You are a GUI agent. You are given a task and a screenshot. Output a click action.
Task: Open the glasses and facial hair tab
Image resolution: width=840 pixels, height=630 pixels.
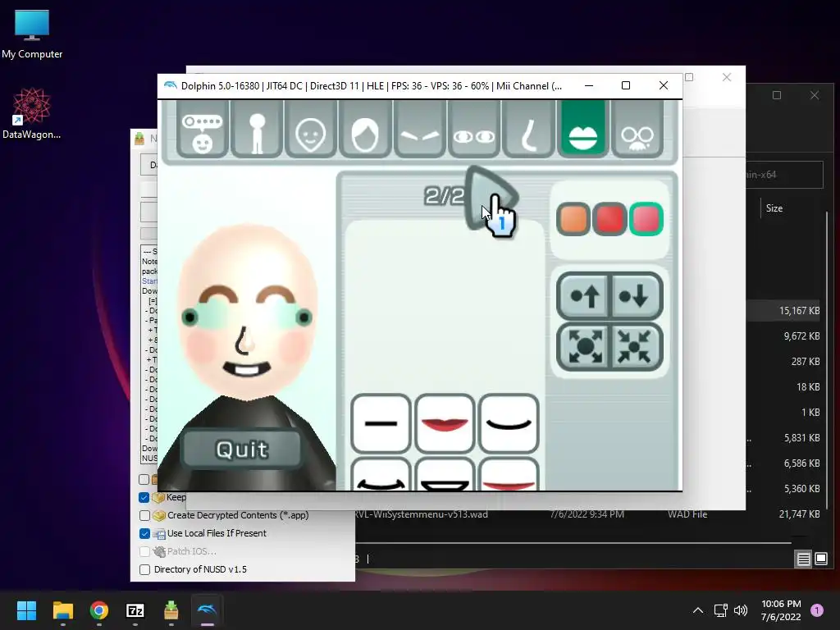point(637,129)
